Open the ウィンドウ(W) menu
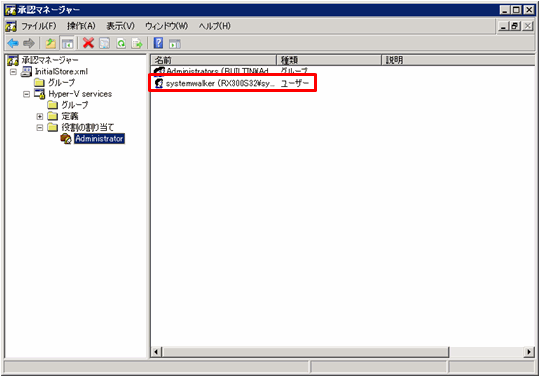 coord(166,26)
